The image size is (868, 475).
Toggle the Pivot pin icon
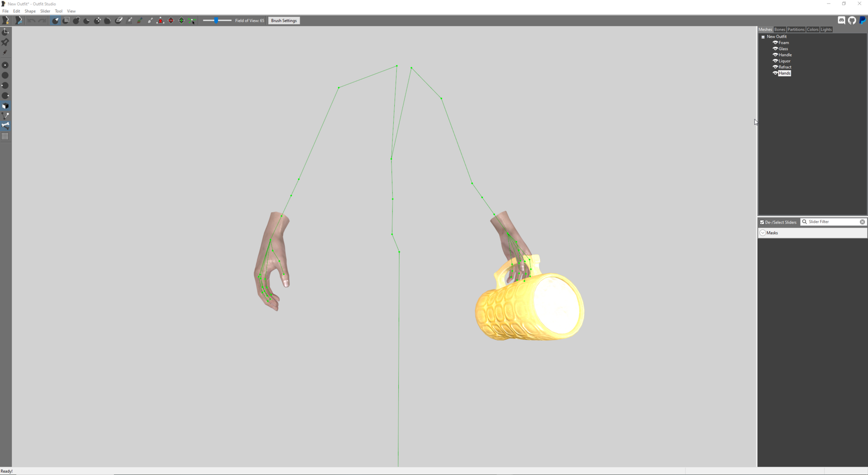(x=5, y=42)
